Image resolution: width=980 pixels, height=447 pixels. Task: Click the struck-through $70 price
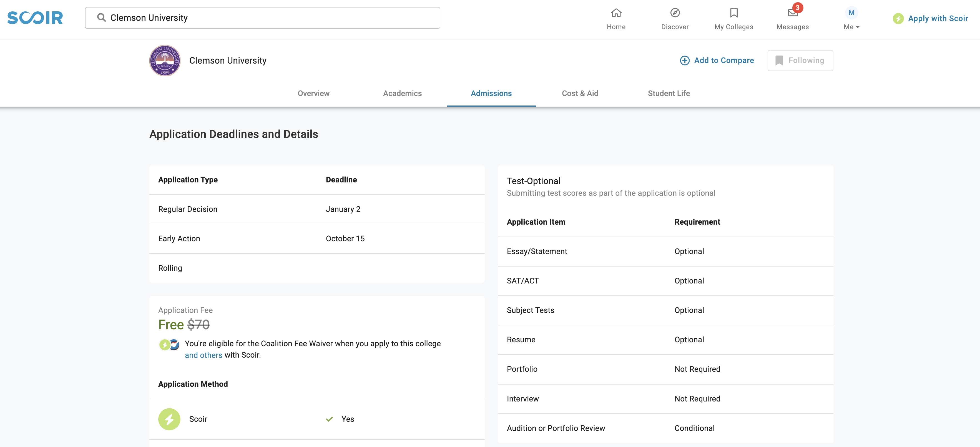198,325
